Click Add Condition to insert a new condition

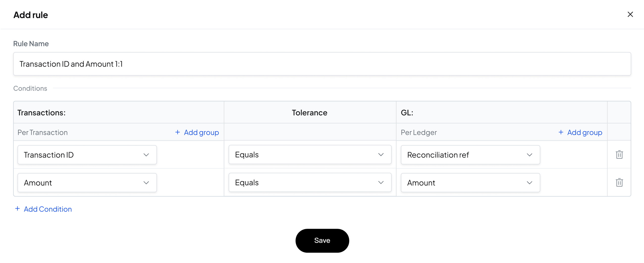(x=48, y=209)
